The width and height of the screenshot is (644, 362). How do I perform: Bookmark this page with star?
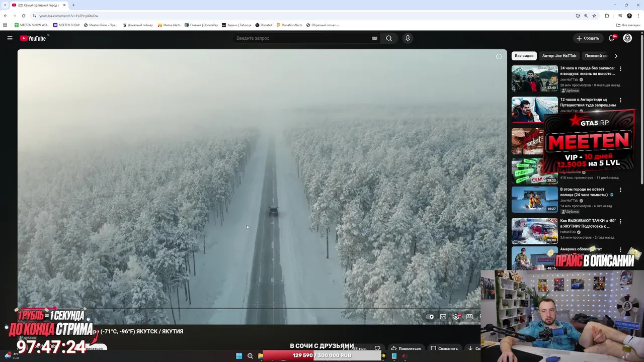coord(594,16)
